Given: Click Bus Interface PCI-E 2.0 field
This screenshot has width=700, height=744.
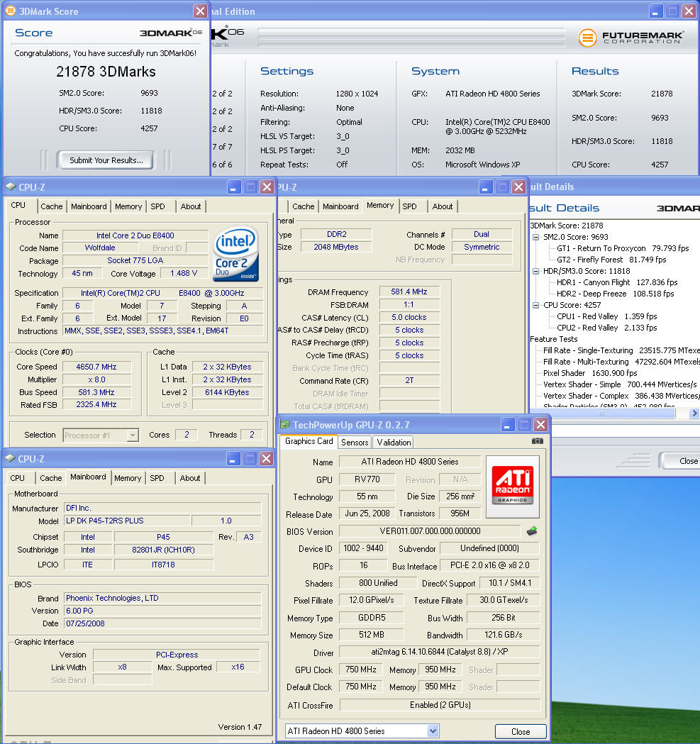Looking at the screenshot, I should pos(490,565).
